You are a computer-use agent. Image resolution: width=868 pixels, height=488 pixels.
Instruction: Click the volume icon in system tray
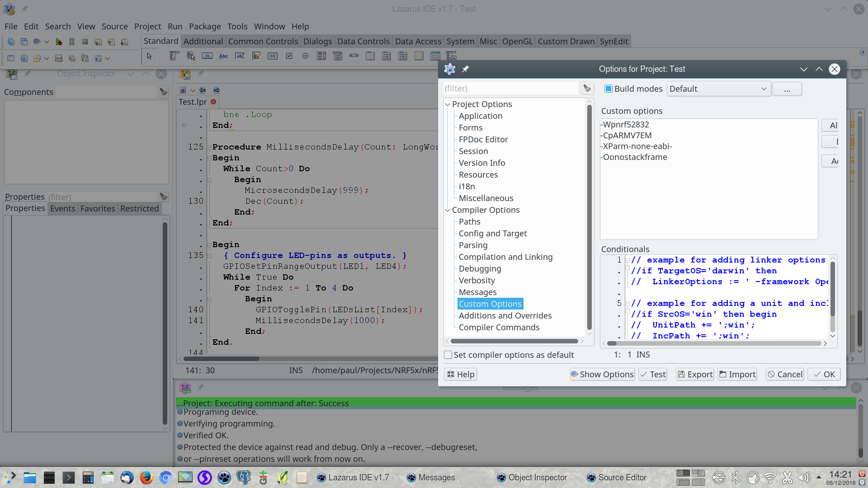point(804,477)
